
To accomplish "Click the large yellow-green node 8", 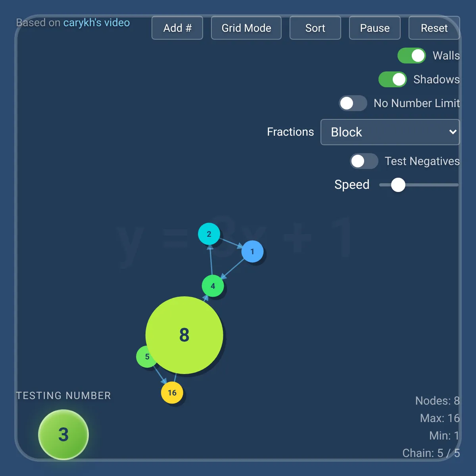I will click(184, 335).
